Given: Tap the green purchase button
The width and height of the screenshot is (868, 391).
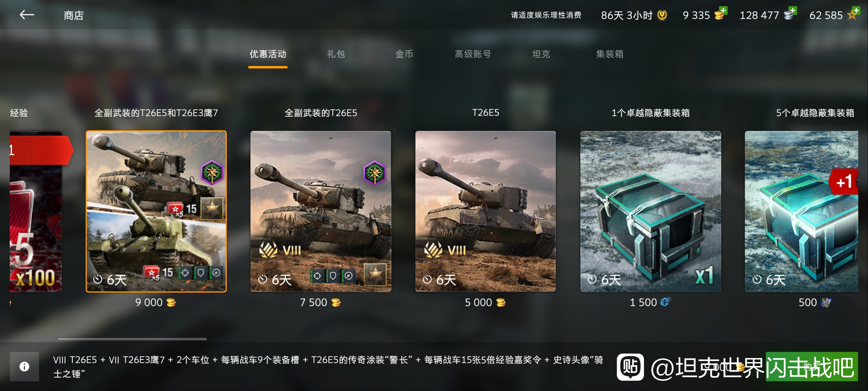Looking at the screenshot, I should point(812,366).
